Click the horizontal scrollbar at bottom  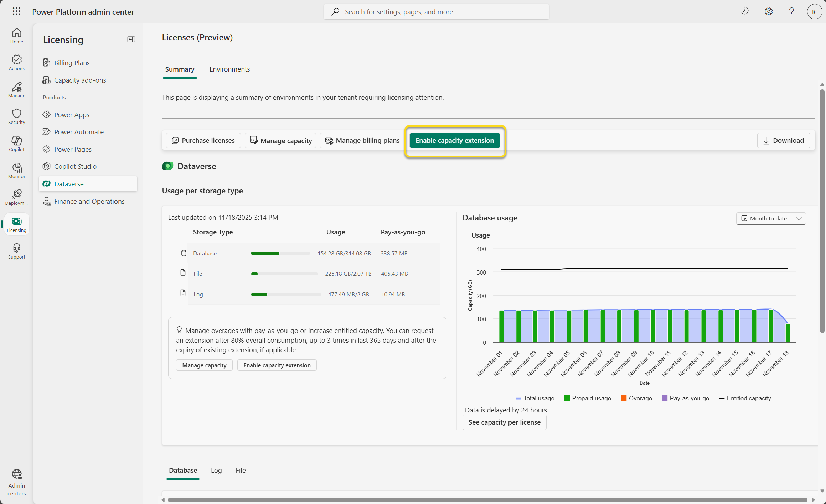tap(487, 500)
